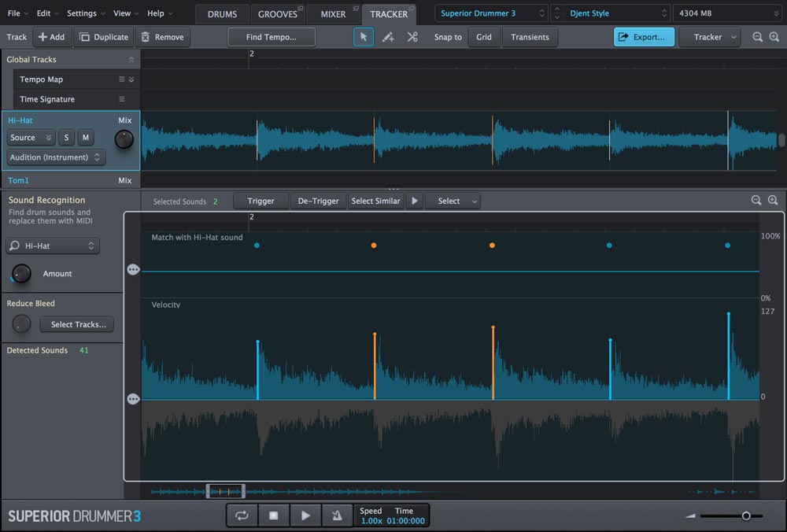Open the Settings menu

[x=86, y=13]
